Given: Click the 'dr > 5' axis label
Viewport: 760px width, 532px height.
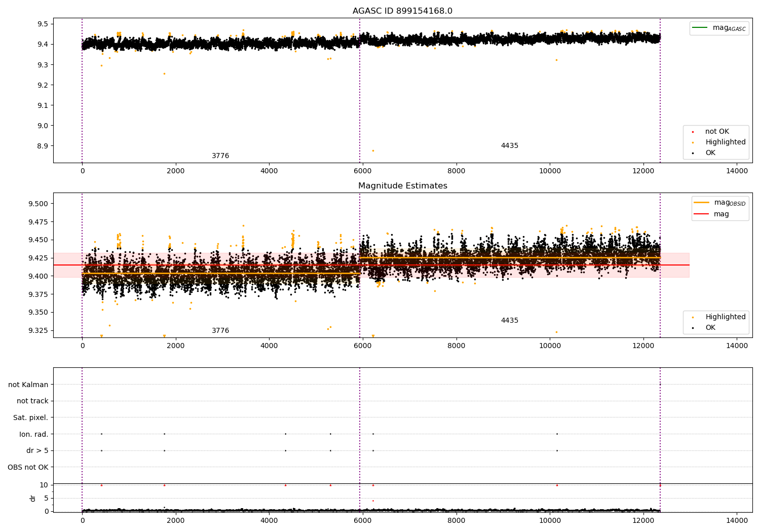Looking at the screenshot, I should point(37,450).
